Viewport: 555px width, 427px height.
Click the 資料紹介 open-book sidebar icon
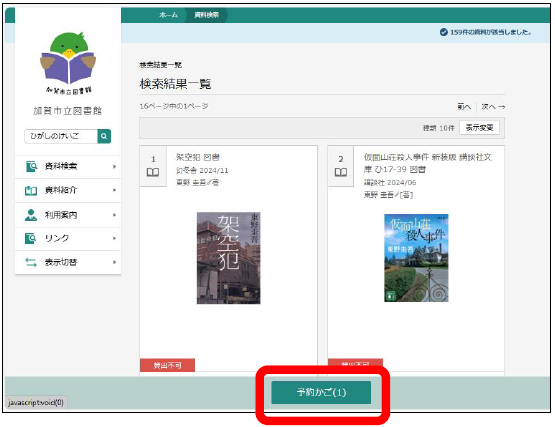click(31, 190)
